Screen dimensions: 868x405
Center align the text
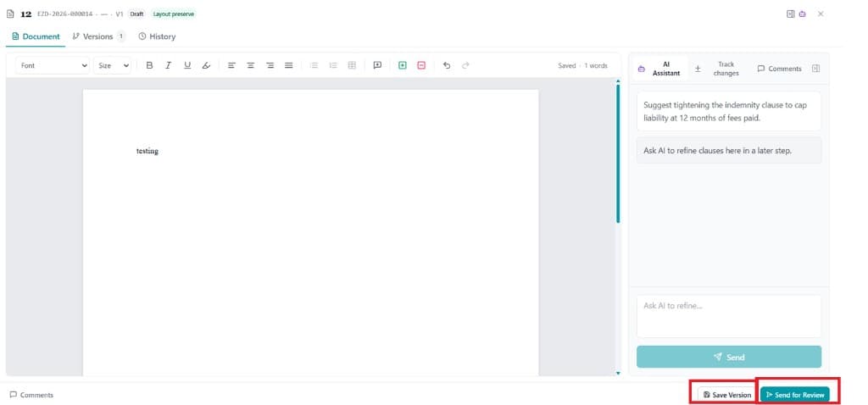[251, 65]
